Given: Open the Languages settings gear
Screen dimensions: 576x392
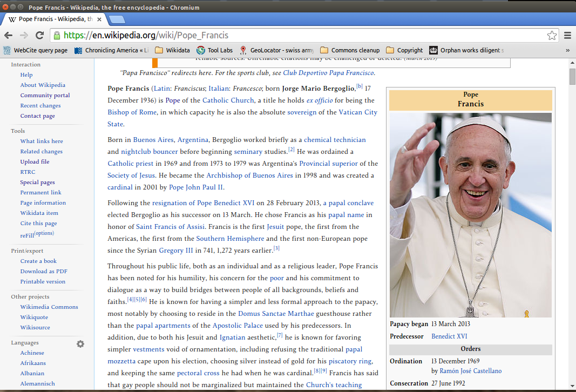Looking at the screenshot, I should (x=80, y=344).
